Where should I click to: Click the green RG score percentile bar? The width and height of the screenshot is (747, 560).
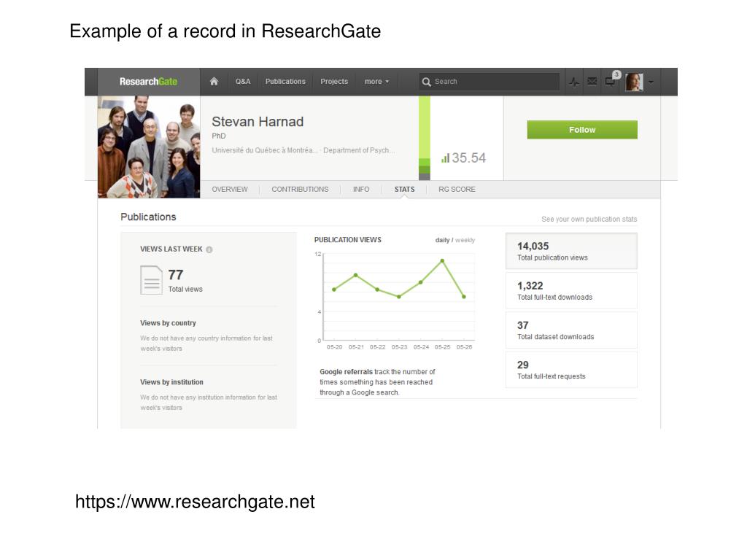pos(425,138)
